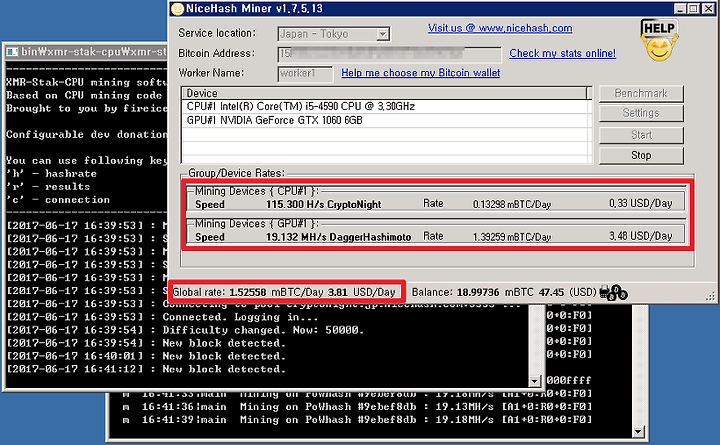720x445 pixels.
Task: Click the '1.39259 mBTC/Day' GPU rate
Action: [512, 237]
